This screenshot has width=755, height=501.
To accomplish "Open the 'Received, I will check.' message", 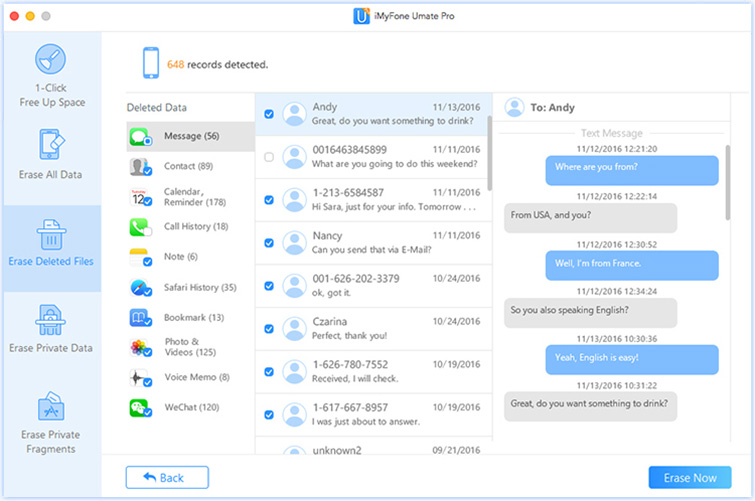I will 374,372.
